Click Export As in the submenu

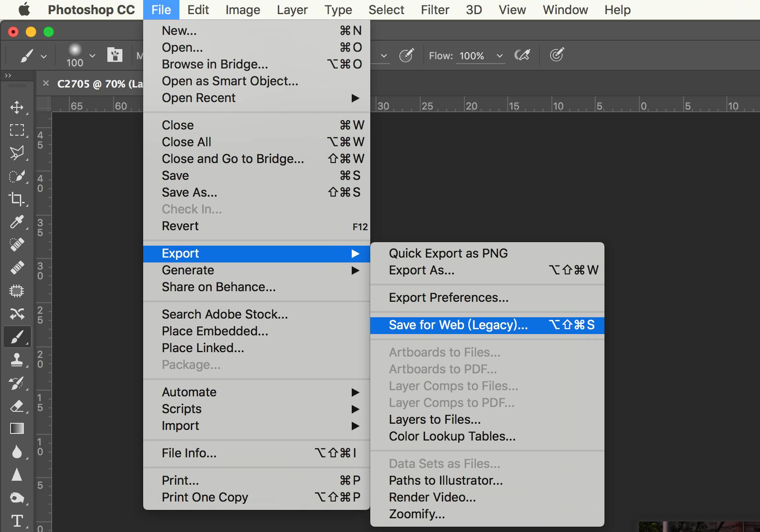click(422, 270)
